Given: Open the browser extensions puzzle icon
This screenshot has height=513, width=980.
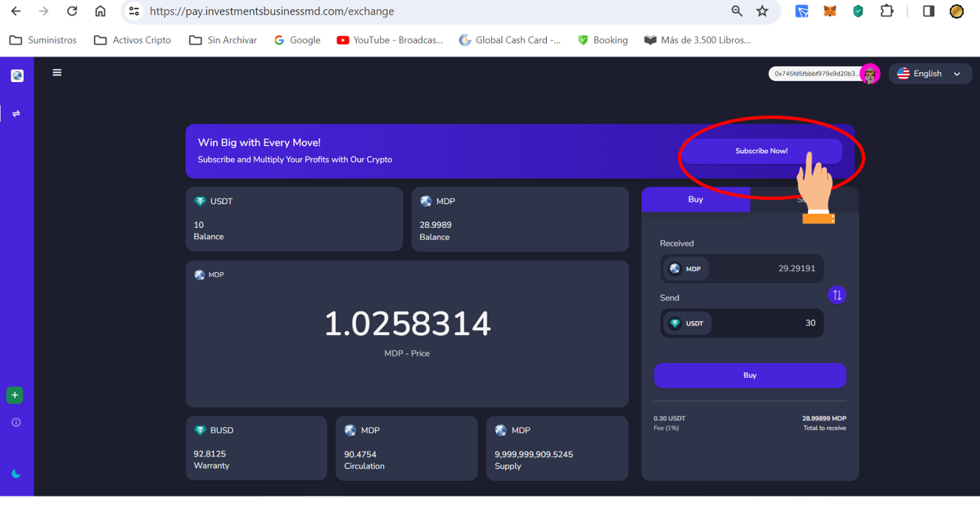Looking at the screenshot, I should click(886, 11).
